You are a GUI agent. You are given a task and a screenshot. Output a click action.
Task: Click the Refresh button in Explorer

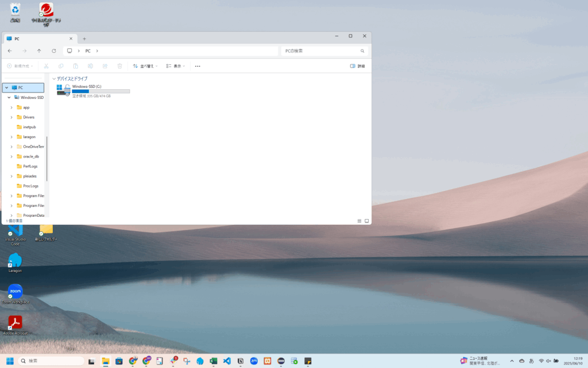pos(54,51)
